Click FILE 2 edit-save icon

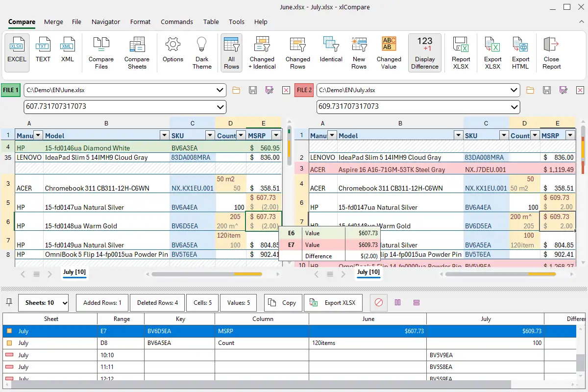tap(563, 90)
